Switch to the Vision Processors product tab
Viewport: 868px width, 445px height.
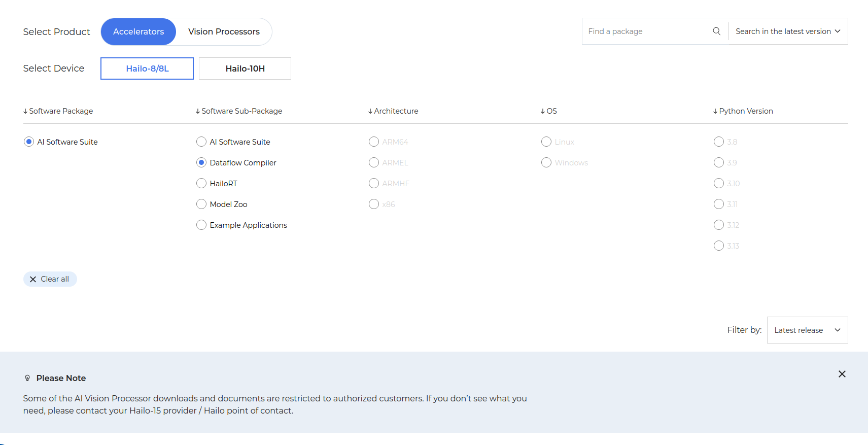click(x=224, y=31)
